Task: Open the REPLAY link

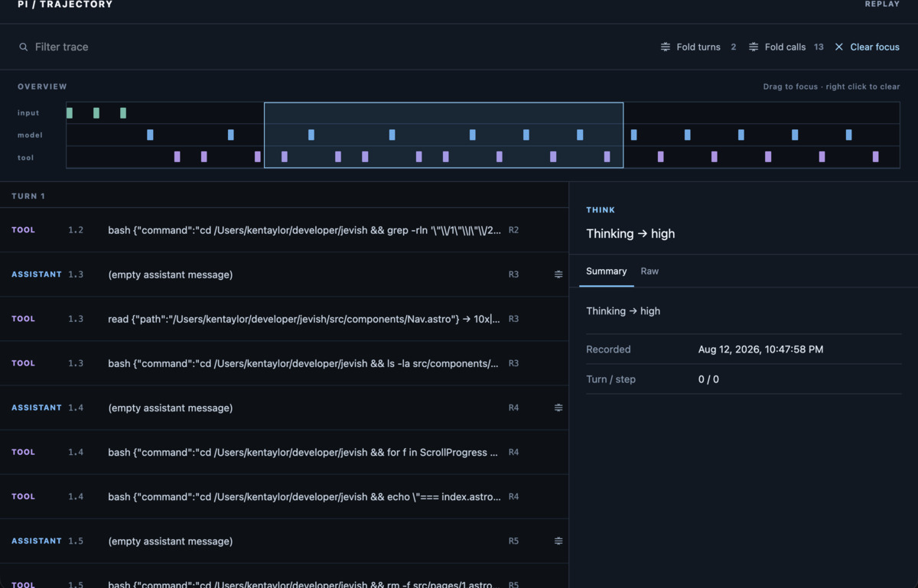Action: point(882,5)
